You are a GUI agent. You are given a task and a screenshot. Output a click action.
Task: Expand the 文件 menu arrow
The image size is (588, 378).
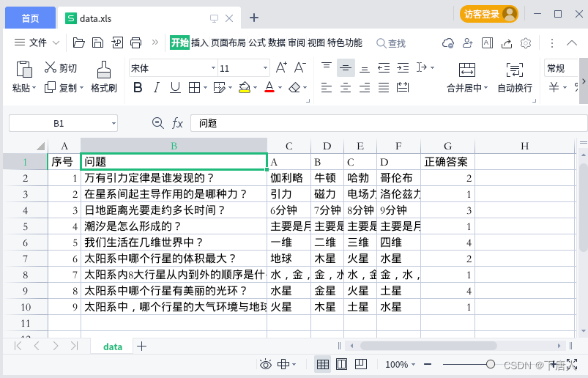point(56,42)
